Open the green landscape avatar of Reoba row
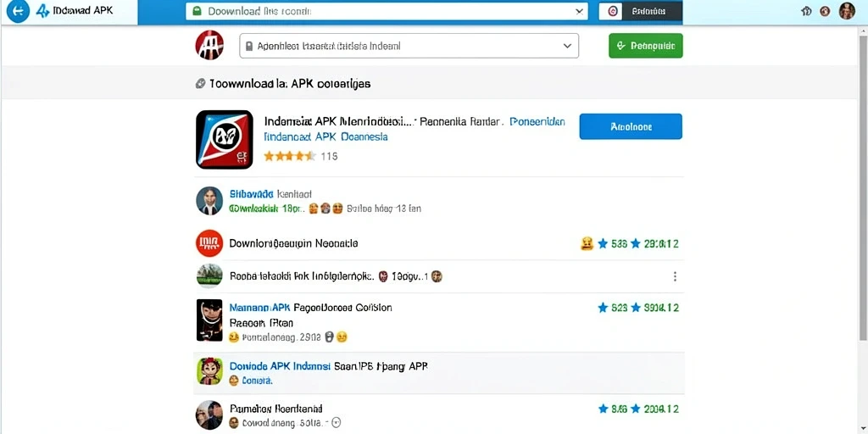This screenshot has width=868, height=434. (x=209, y=275)
